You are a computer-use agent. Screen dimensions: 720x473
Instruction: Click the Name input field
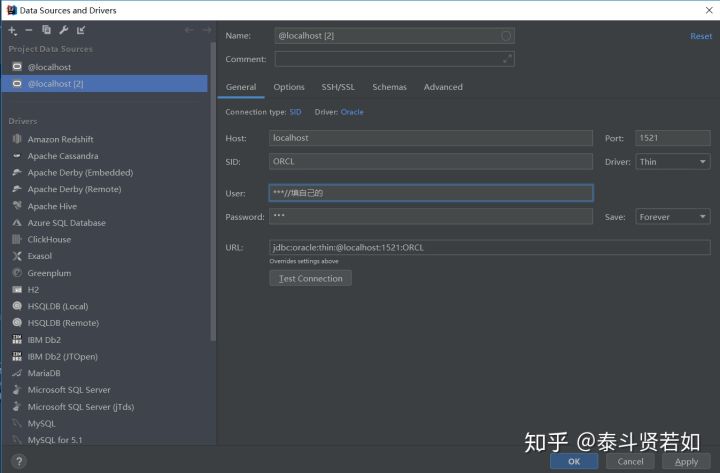tap(394, 36)
